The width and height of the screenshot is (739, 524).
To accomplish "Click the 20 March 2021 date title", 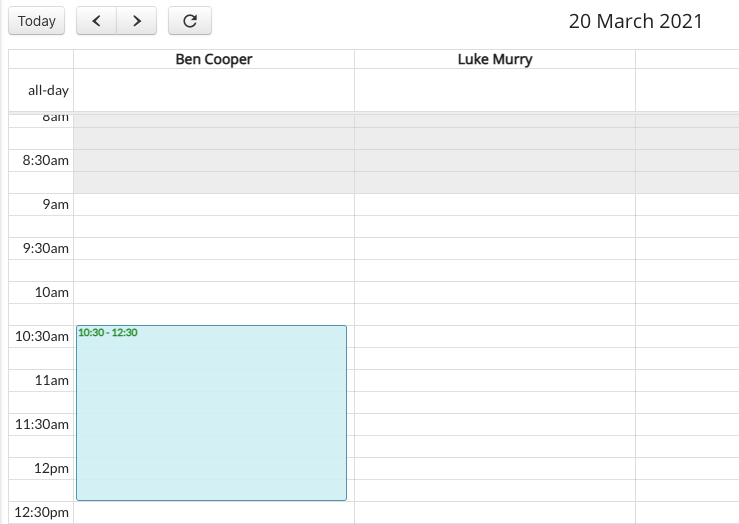I will 635,21.
